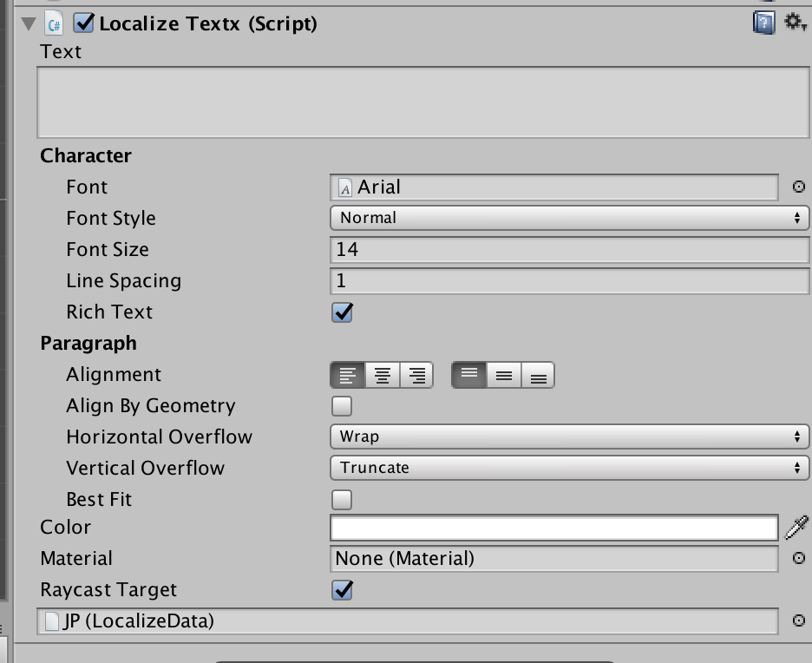Select center horizontal alignment
This screenshot has height=663, width=812.
tap(383, 375)
